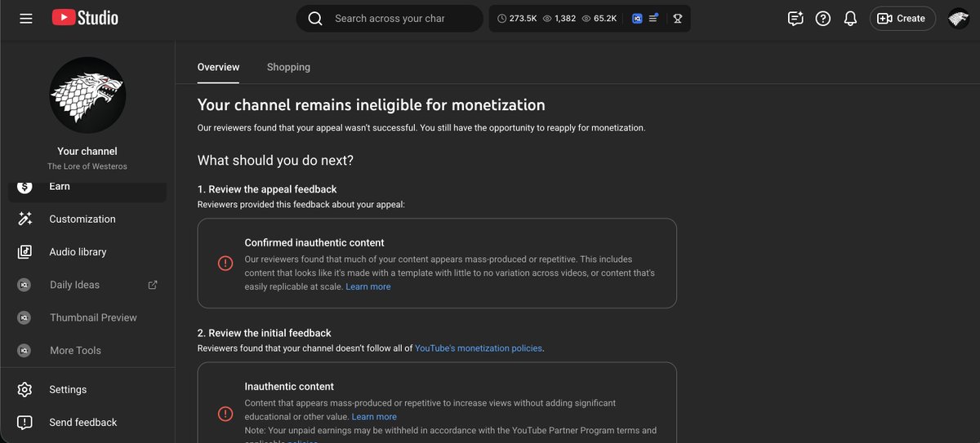Open the vidIQ extension icon in the top stats bar

(x=637, y=18)
